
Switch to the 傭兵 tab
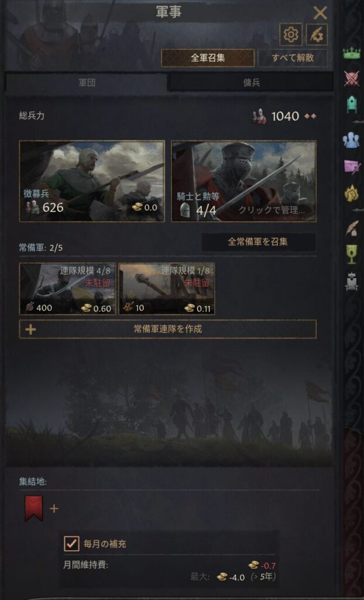[x=251, y=83]
